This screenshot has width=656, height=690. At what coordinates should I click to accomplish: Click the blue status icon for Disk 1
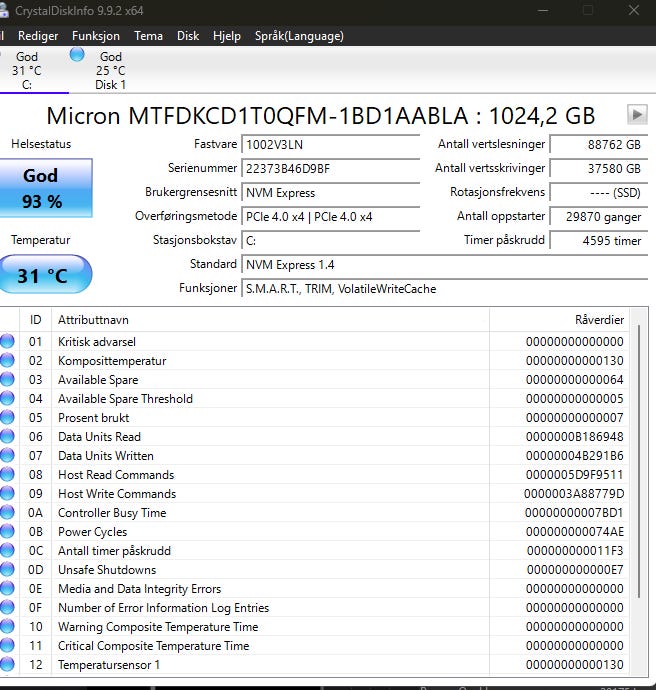(77, 55)
